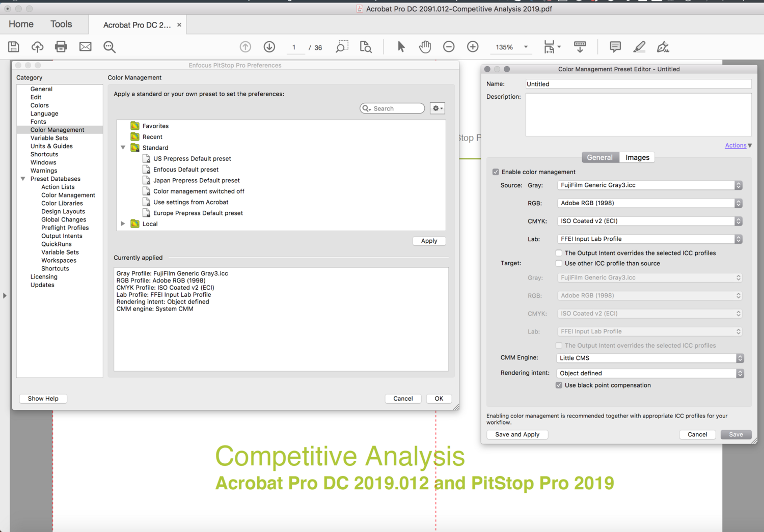Switch to the Images tab
The image size is (764, 532).
click(x=638, y=157)
